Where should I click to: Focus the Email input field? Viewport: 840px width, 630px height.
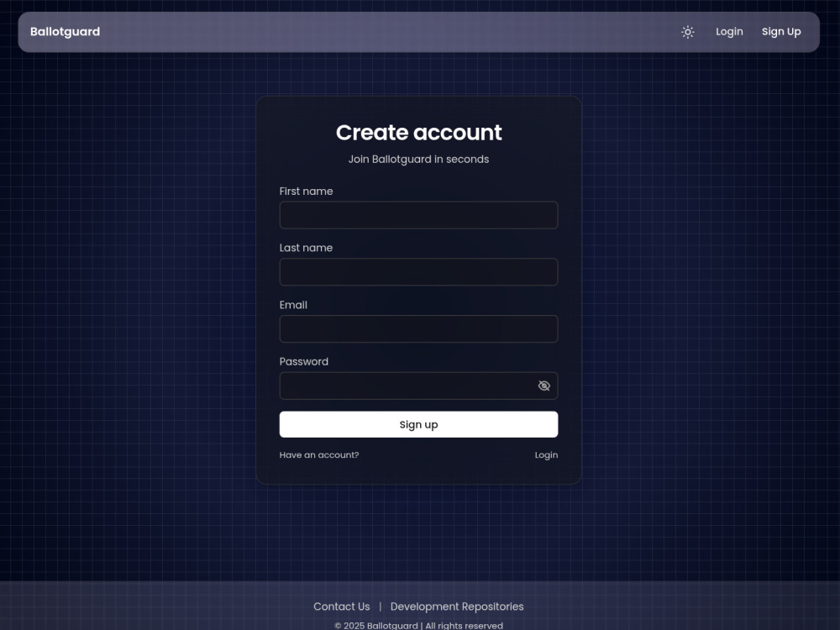pos(418,328)
